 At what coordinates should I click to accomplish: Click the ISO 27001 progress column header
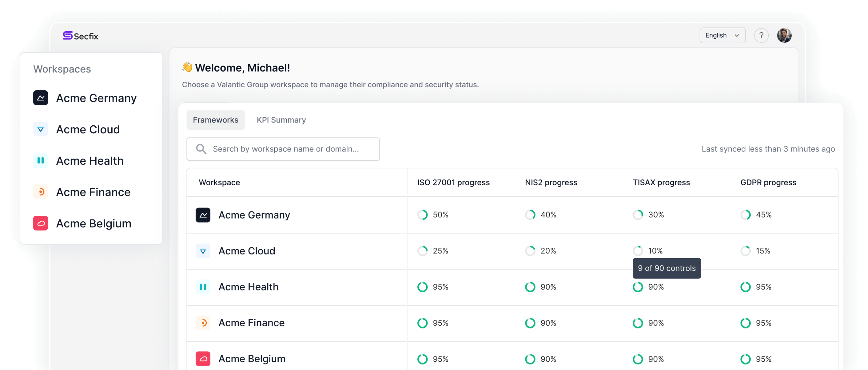pos(453,182)
